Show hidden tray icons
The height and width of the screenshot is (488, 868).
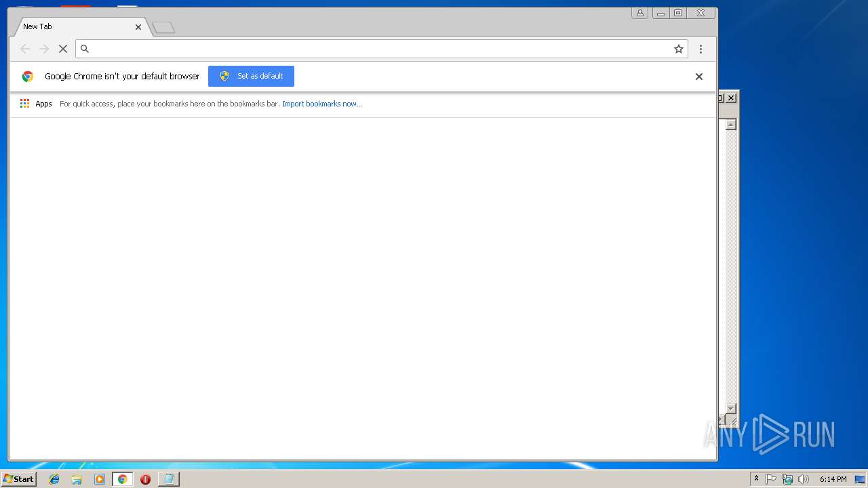point(756,479)
